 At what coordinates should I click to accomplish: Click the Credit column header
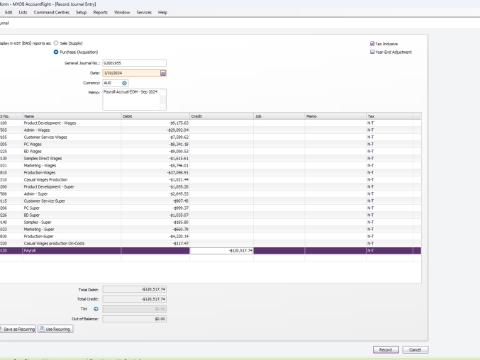(221, 116)
